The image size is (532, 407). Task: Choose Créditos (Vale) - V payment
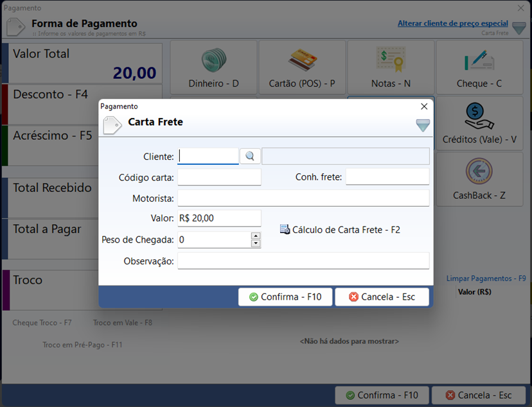pyautogui.click(x=479, y=123)
